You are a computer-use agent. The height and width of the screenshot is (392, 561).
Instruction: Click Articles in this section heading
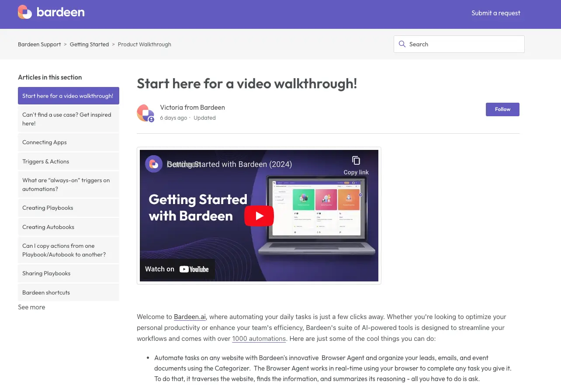[50, 77]
